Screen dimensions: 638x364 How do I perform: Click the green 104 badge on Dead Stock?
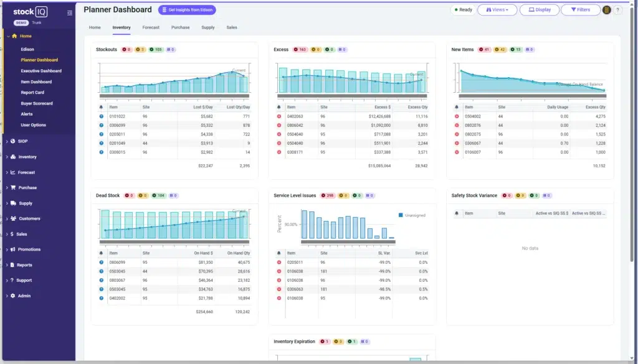[158, 195]
